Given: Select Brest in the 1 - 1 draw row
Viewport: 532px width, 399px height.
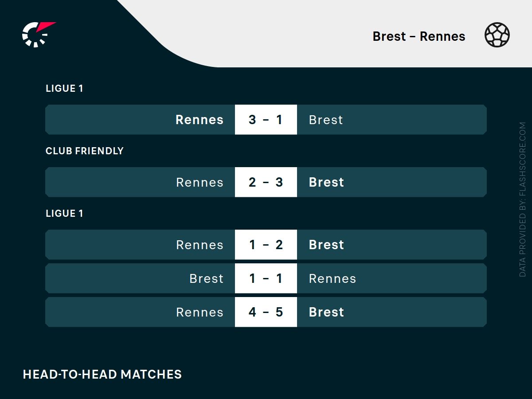Looking at the screenshot, I should tap(206, 278).
